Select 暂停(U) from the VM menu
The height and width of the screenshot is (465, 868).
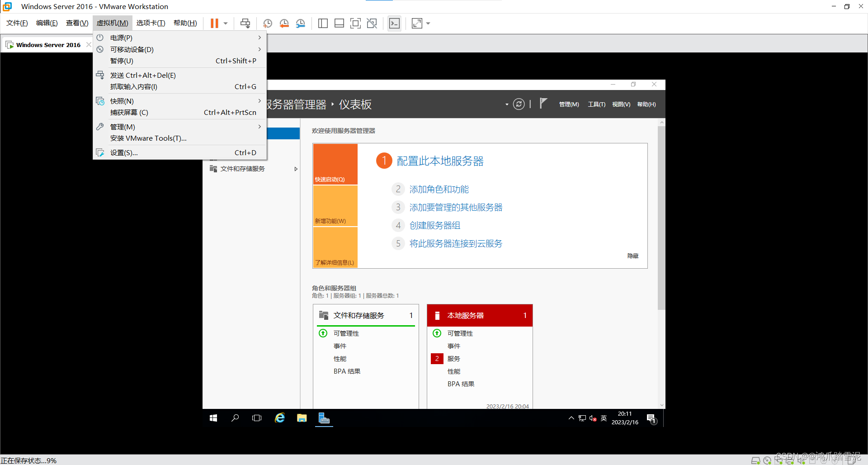click(x=179, y=61)
